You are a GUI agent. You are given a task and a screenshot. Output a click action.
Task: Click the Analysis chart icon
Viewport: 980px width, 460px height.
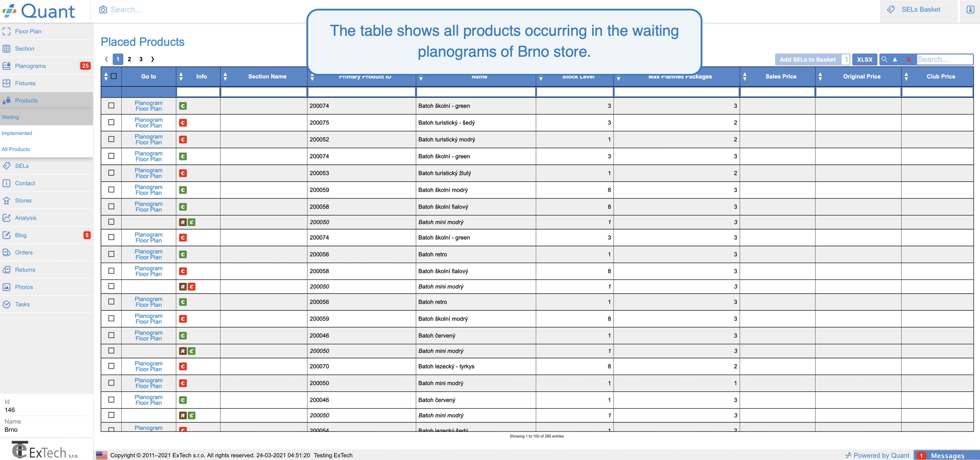point(6,218)
